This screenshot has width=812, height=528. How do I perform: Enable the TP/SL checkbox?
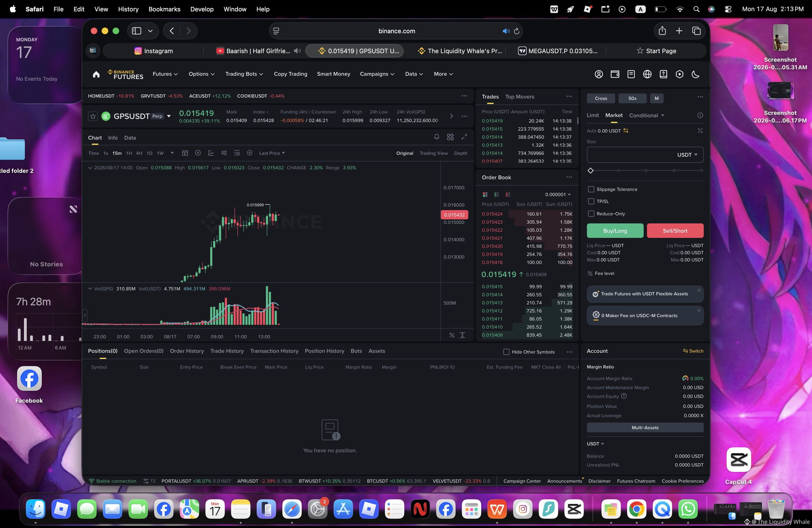point(591,202)
